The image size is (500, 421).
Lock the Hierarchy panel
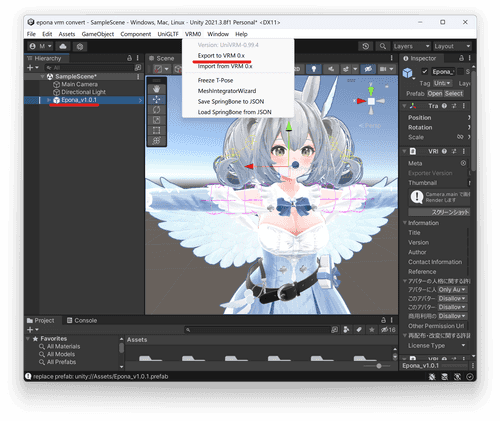[129, 58]
